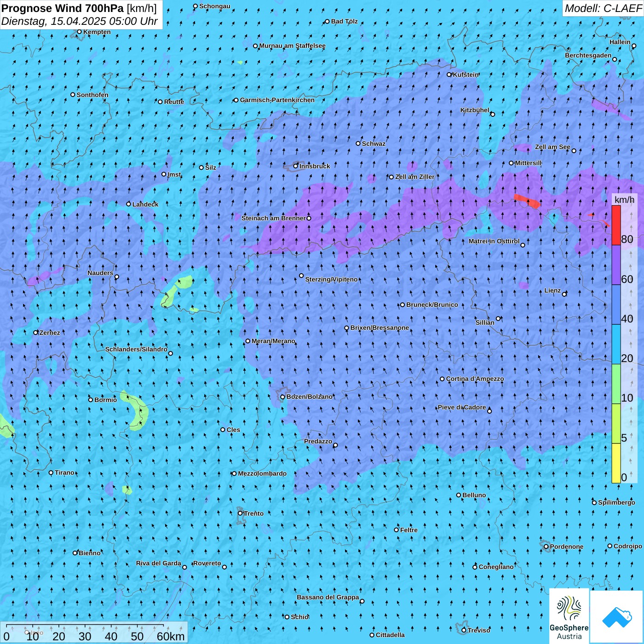Click the Trento city marker
The width and height of the screenshot is (644, 644).
click(x=240, y=513)
